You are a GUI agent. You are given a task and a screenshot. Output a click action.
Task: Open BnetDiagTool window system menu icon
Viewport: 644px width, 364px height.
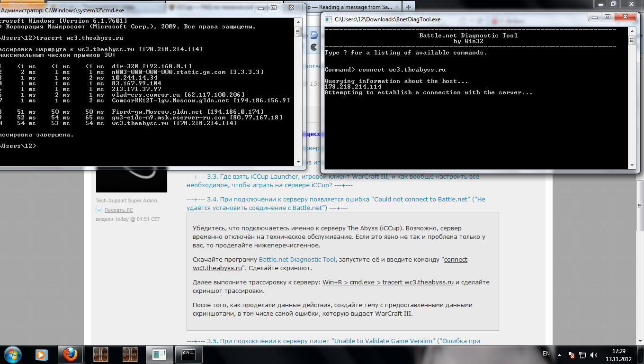(x=328, y=19)
